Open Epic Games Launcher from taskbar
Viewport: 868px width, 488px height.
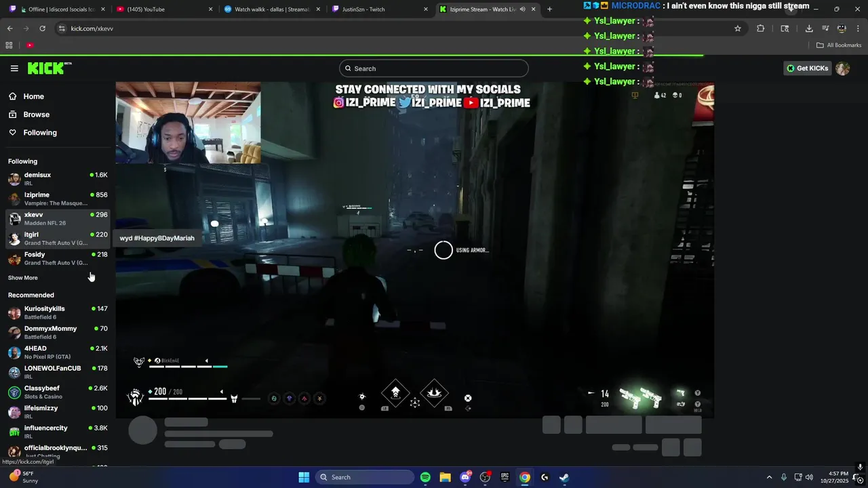tap(505, 477)
